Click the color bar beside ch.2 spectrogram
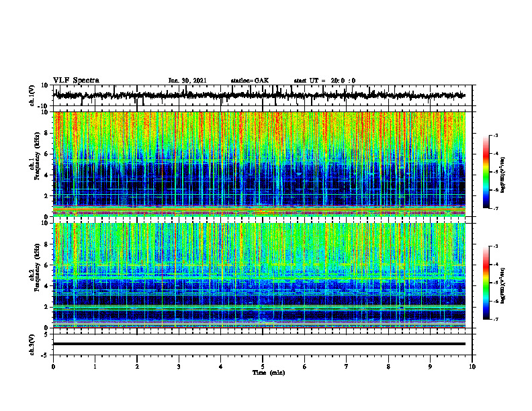Viewport: 532px width, 411px height. pyautogui.click(x=486, y=283)
